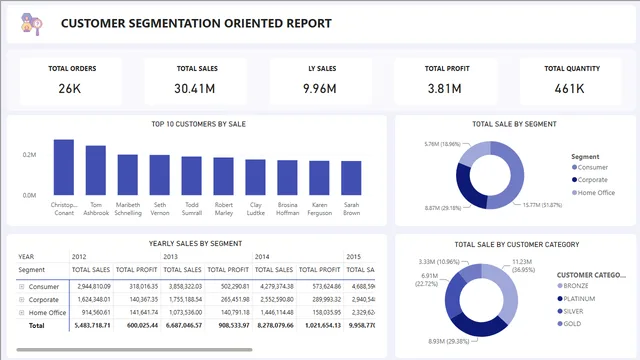
Task: Click the Total Sales 30.41M card
Action: click(196, 80)
